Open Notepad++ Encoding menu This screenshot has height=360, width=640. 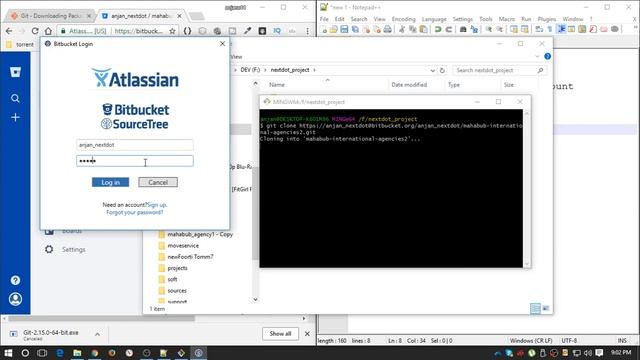click(403, 19)
